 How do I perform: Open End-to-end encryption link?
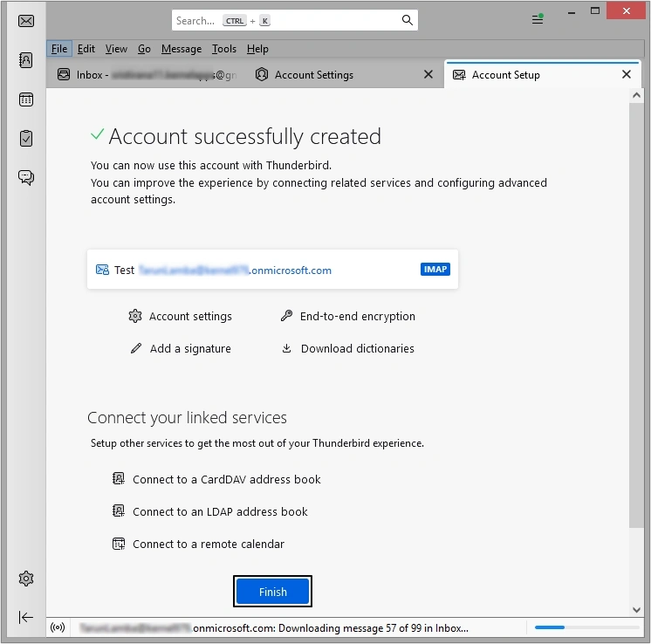pos(358,316)
